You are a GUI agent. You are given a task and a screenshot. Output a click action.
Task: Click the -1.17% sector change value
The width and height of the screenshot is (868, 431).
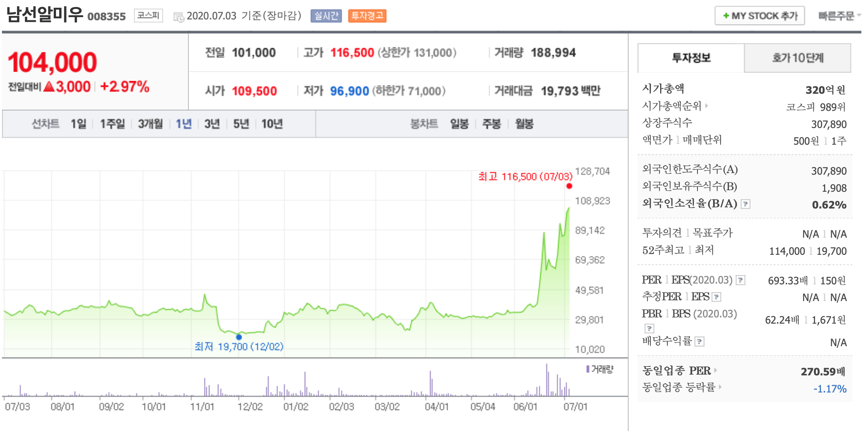(830, 389)
